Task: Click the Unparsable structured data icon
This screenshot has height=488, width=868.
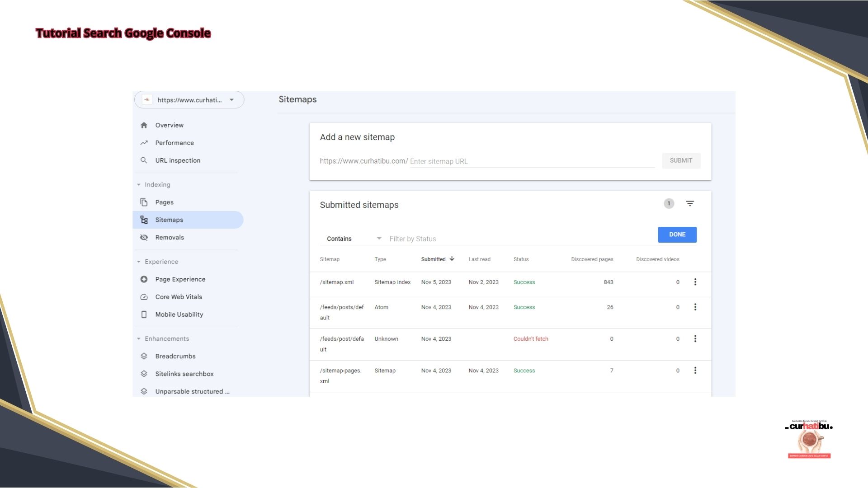Action: [x=144, y=391]
